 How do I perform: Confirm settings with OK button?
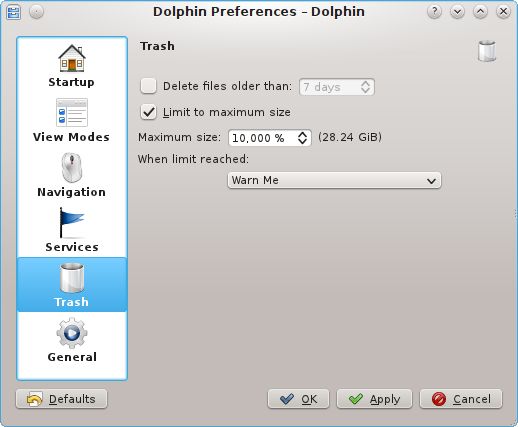(x=298, y=399)
